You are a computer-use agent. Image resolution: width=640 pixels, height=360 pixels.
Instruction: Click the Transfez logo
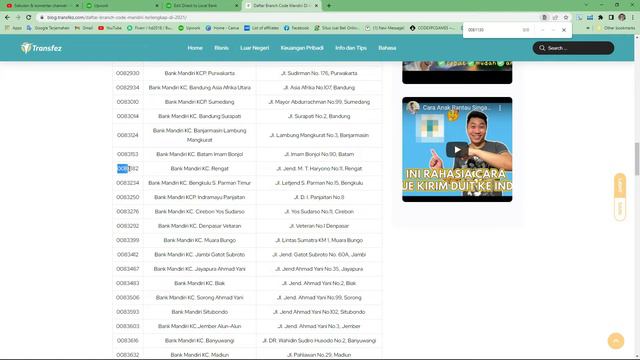point(41,48)
